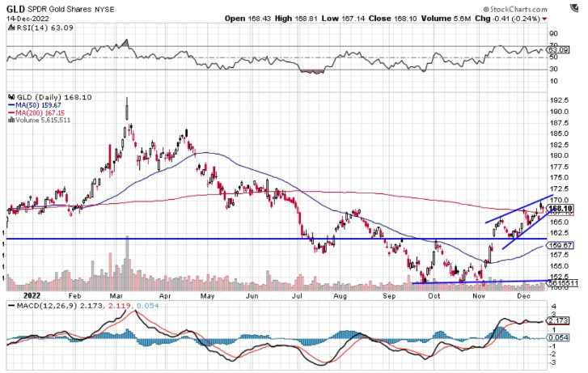Click the 5615511 volume axis tag
This screenshot has width=588, height=373.
click(562, 283)
